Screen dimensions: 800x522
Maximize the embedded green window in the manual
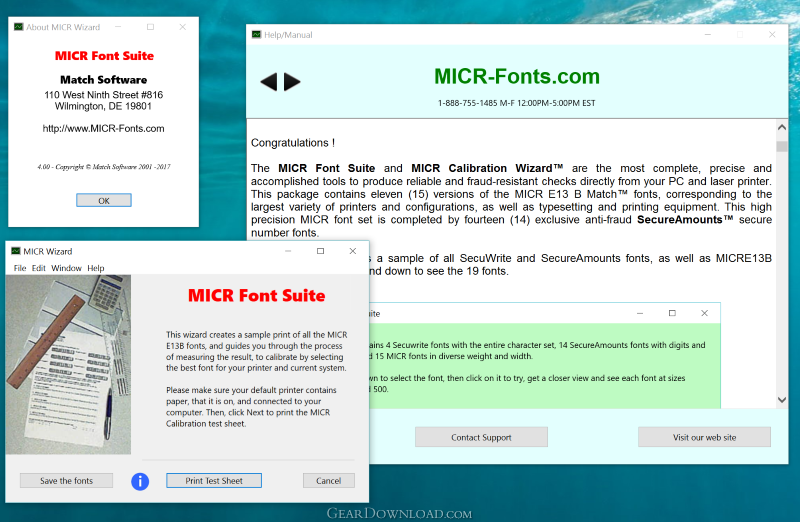[x=672, y=313]
